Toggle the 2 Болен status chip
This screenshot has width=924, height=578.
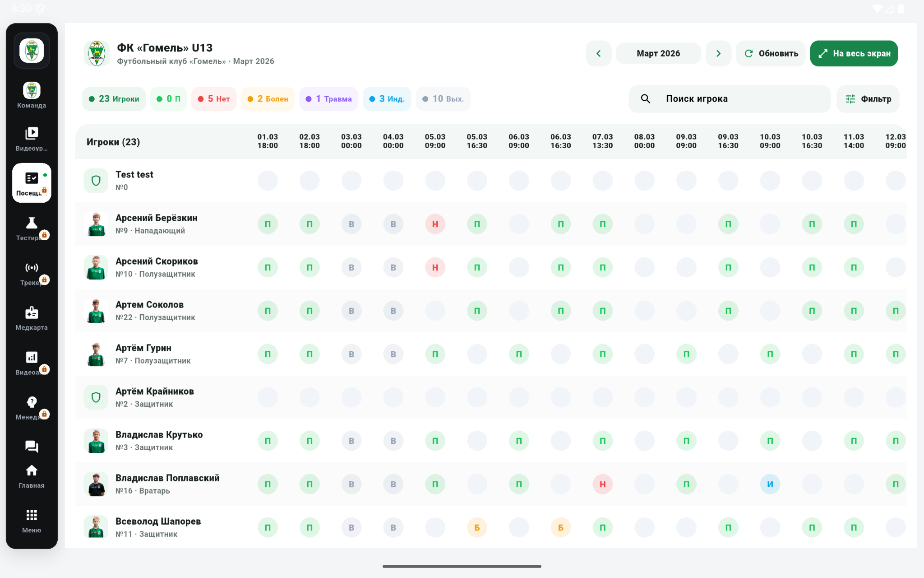(268, 99)
